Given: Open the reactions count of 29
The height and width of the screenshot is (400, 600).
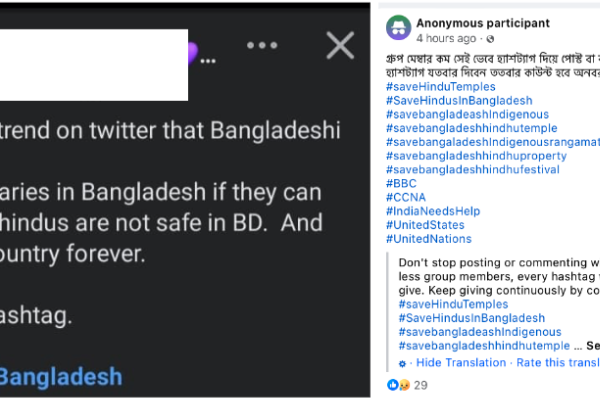Looking at the screenshot, I should [x=421, y=385].
